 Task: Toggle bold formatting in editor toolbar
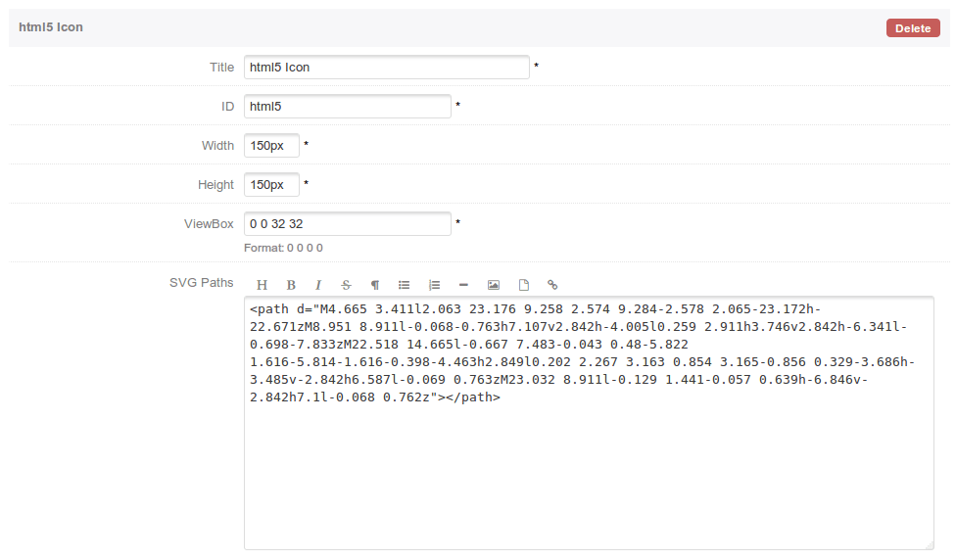(291, 285)
